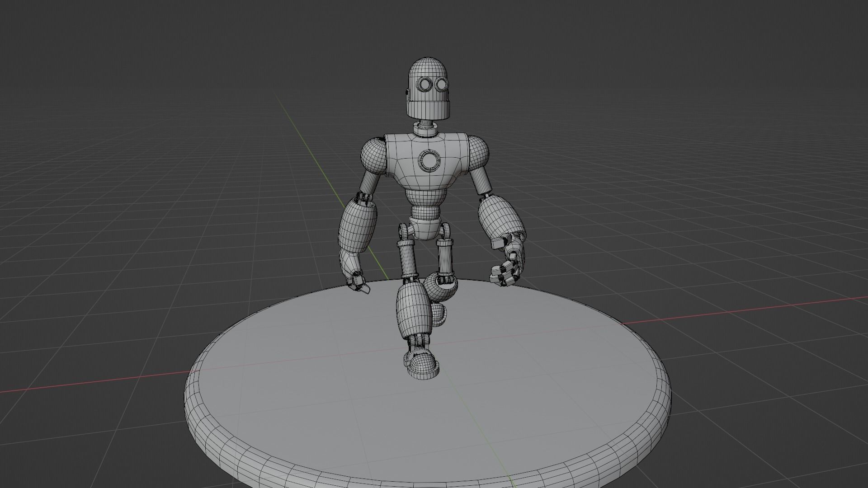Select the circular ring emblem on the chest
Viewport: 868px width, 488px height.
click(429, 160)
